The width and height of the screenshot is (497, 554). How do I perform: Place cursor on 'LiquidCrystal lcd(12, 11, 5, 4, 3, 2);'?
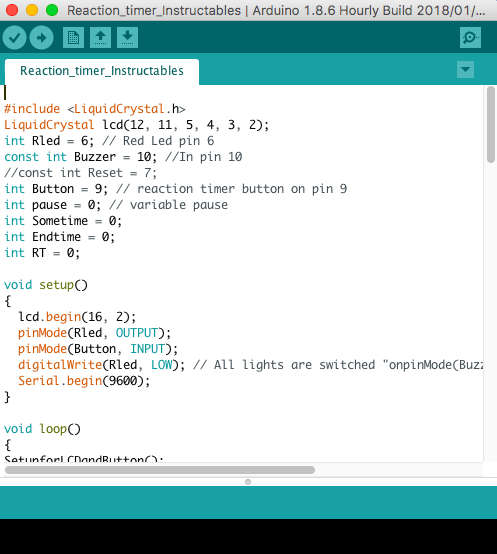click(x=136, y=125)
